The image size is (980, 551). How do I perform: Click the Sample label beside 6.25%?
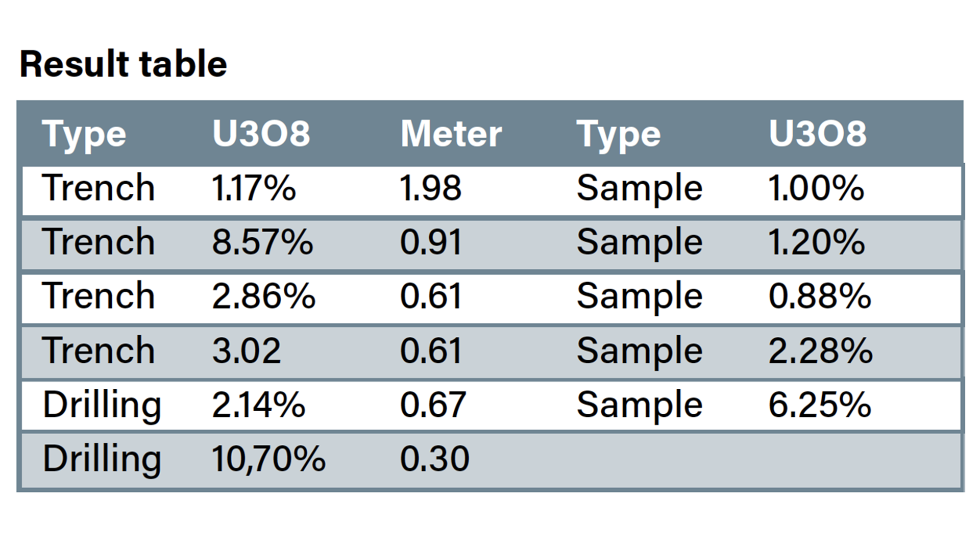(x=640, y=405)
